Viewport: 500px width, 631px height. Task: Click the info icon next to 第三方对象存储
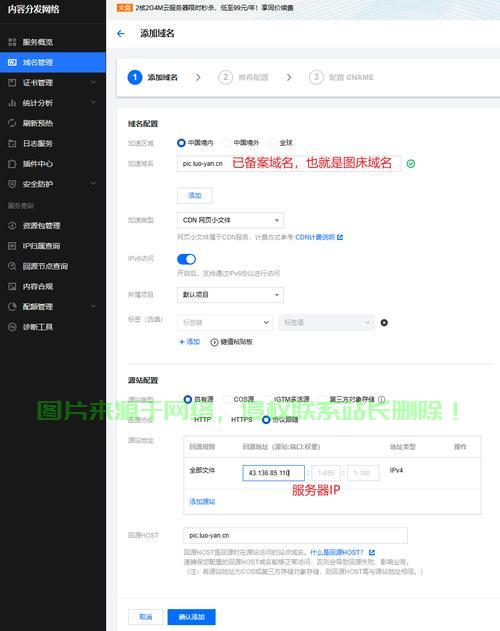[x=381, y=399]
